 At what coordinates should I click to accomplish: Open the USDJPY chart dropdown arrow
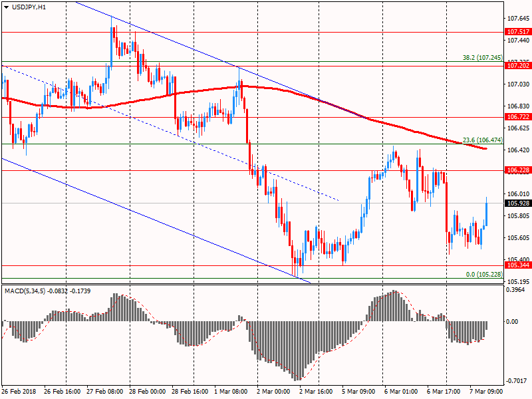pos(6,7)
